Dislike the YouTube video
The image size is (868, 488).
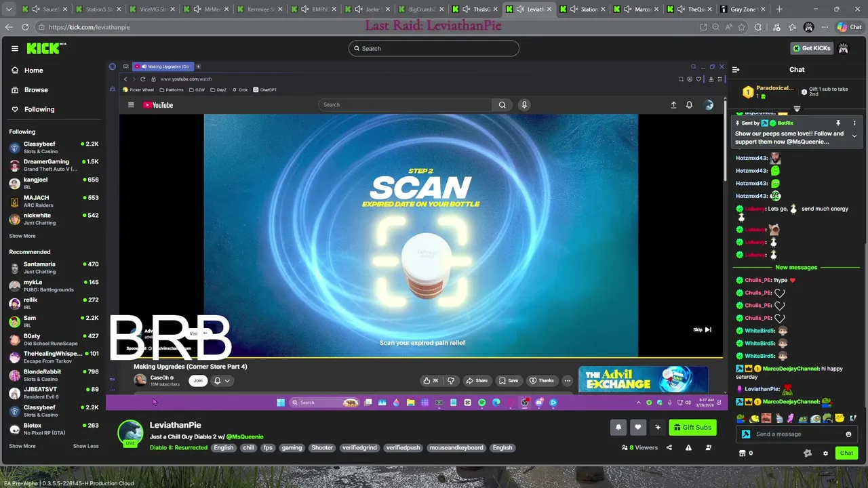pos(450,380)
